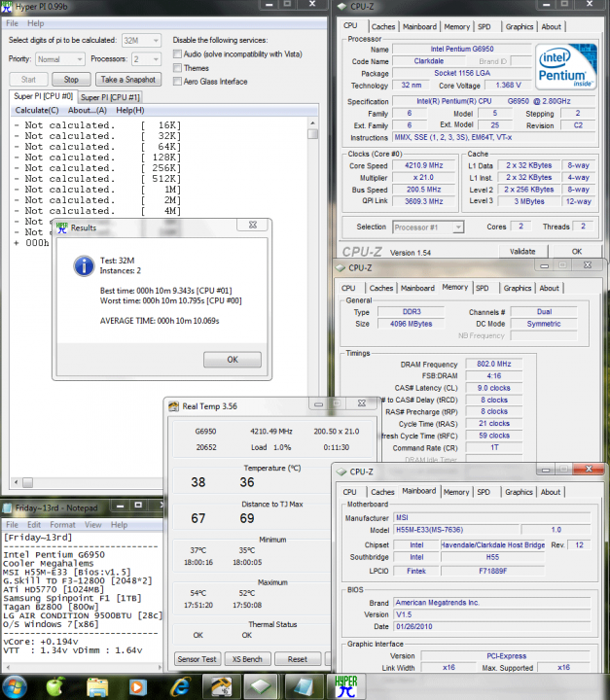Screen dimensions: 610x700
Task: Click AVERAGE TIME line in Results
Action: pyautogui.click(x=160, y=321)
